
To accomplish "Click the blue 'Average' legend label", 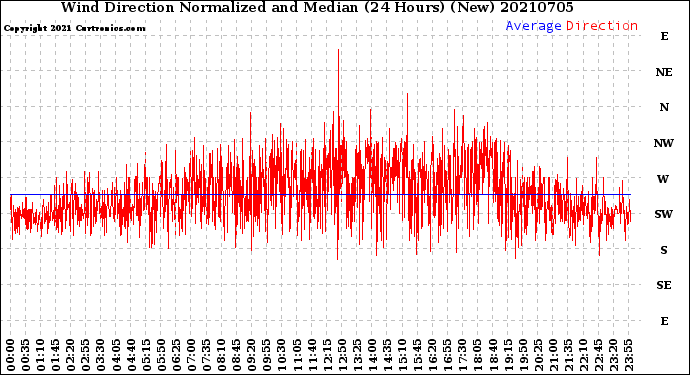I will [533, 26].
